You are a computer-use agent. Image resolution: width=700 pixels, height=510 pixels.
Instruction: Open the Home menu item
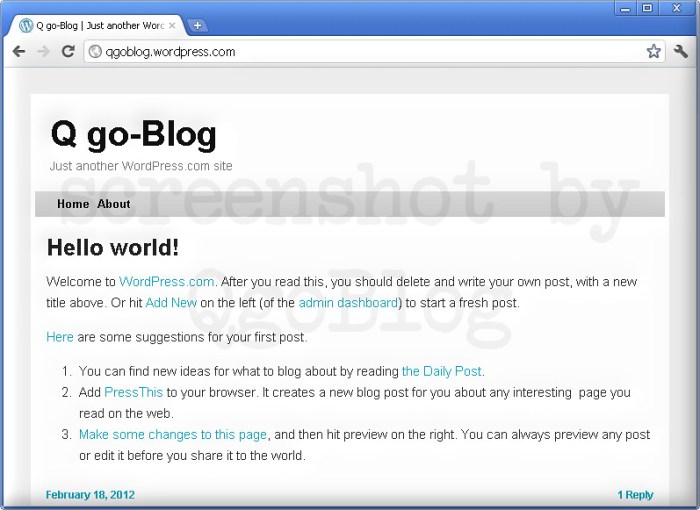[x=73, y=204]
